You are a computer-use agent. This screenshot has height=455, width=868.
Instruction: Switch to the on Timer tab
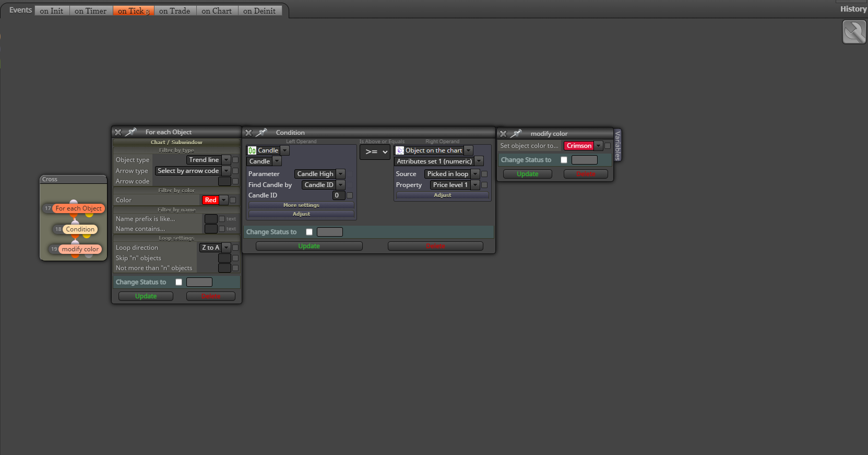(x=91, y=11)
